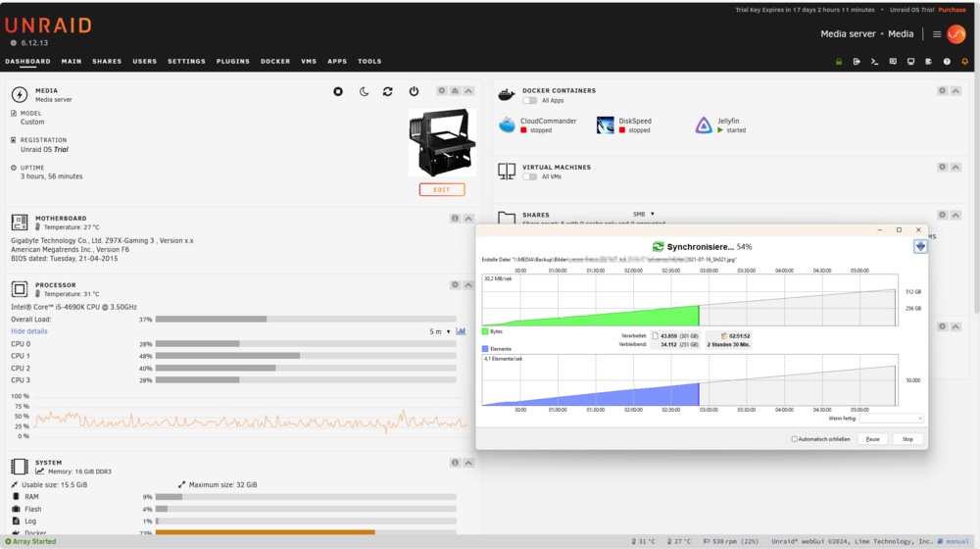The width and height of the screenshot is (980, 549).
Task: Open the web terminal icon
Action: click(874, 62)
